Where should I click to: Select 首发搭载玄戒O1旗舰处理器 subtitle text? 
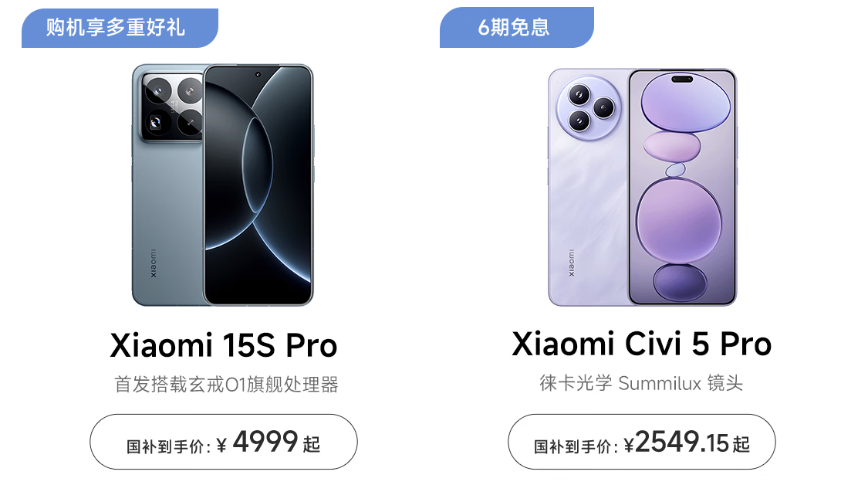point(226,385)
